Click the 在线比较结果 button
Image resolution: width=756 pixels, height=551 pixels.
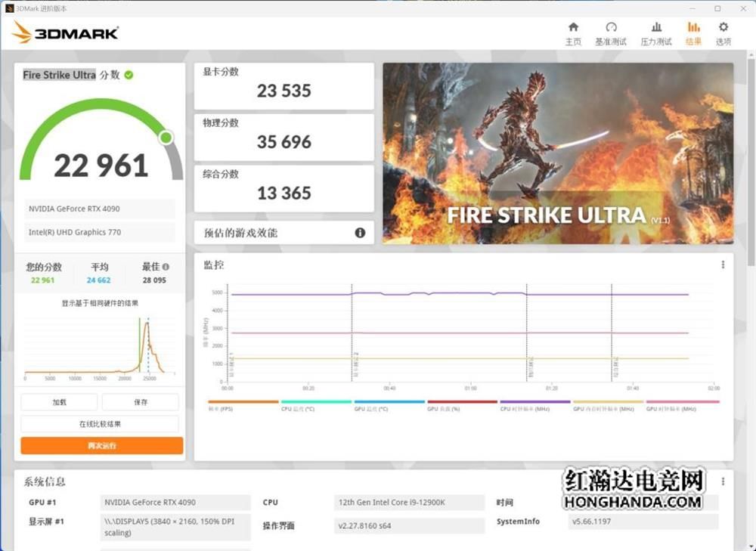(x=100, y=424)
